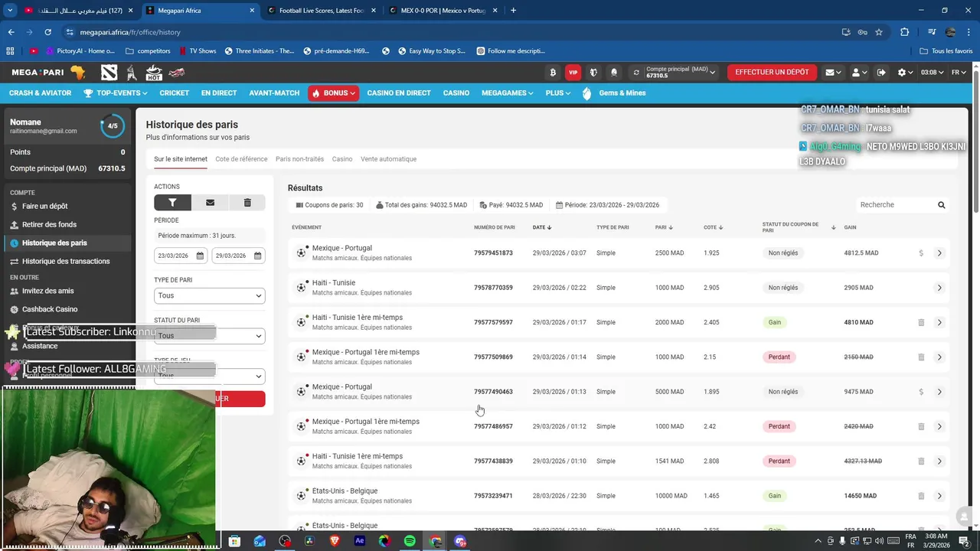Switch to Cote de référence tab
Screen dimensions: 980x551
tap(241, 159)
